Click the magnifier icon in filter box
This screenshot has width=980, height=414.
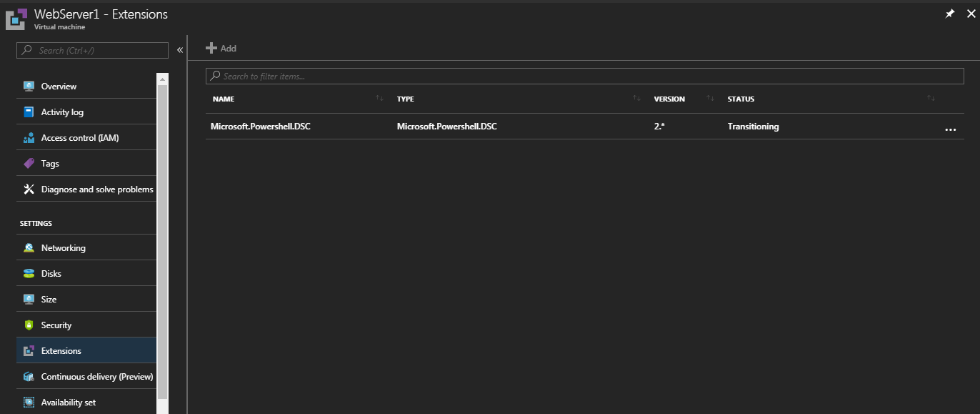point(215,76)
